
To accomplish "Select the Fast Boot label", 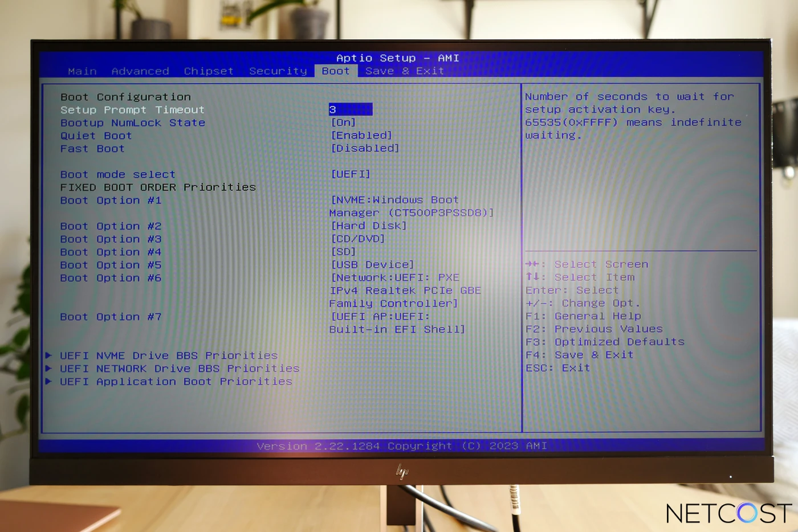I will coord(92,149).
